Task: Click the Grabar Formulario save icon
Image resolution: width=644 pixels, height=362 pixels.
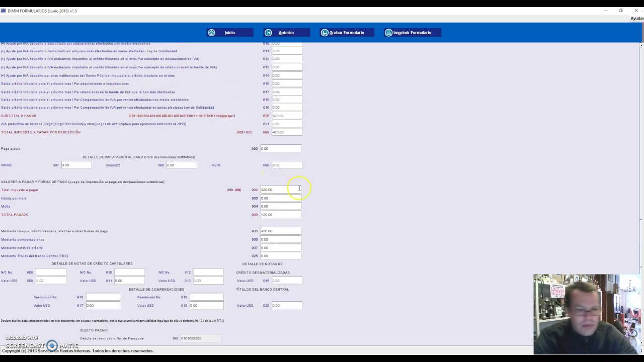Action: pyautogui.click(x=325, y=33)
